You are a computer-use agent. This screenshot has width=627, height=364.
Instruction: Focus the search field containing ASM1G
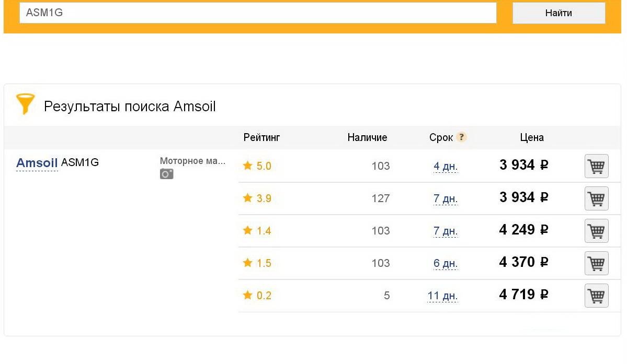pyautogui.click(x=258, y=13)
